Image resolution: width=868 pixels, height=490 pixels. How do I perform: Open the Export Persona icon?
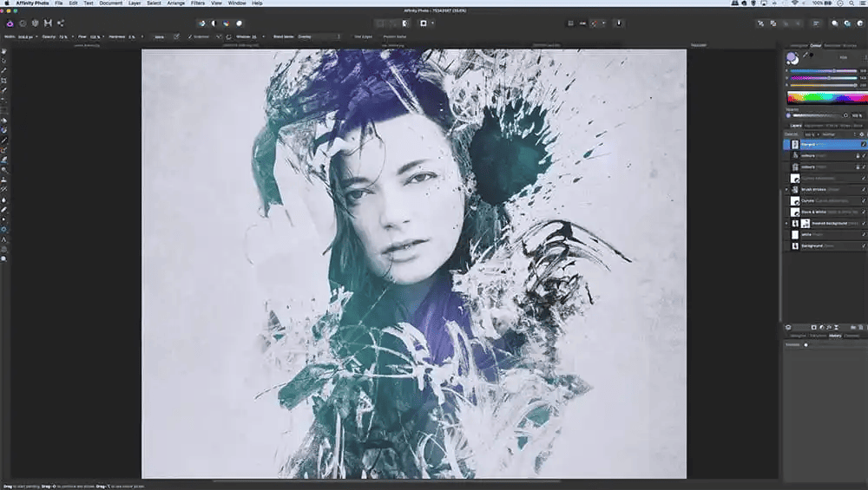pos(61,23)
